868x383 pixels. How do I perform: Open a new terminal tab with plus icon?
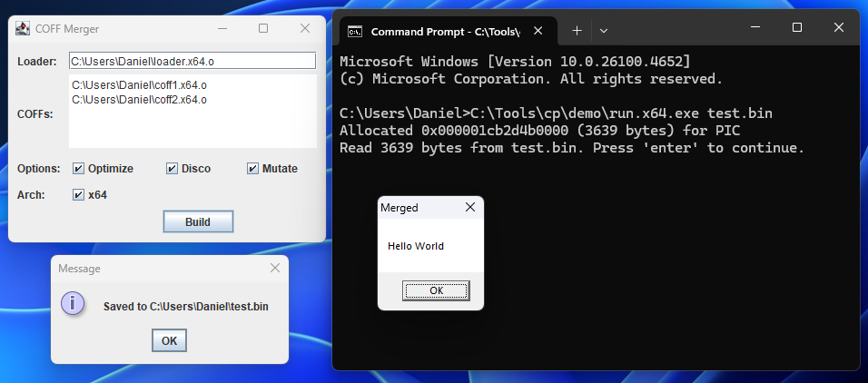[x=576, y=31]
